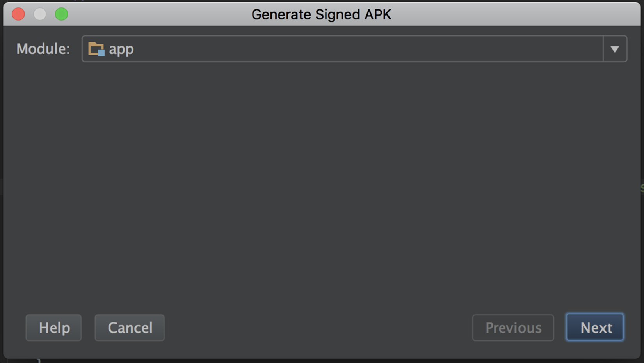Image resolution: width=644 pixels, height=363 pixels.
Task: Close the Generate Signed APK dialog
Action: 18,14
